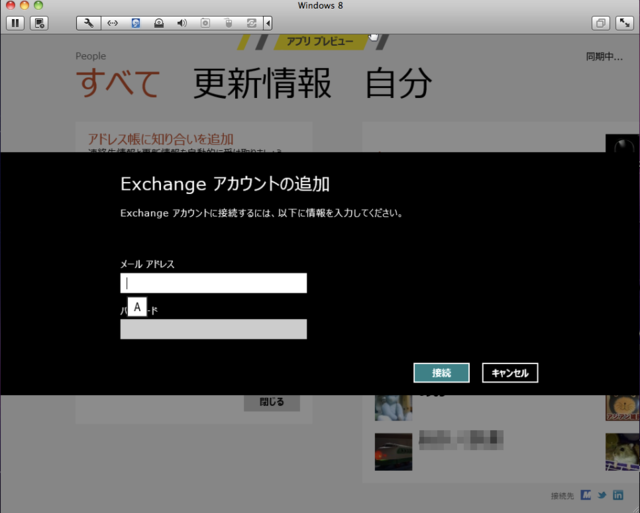Click the 接続先 label
This screenshot has height=513, width=640.
click(562, 496)
